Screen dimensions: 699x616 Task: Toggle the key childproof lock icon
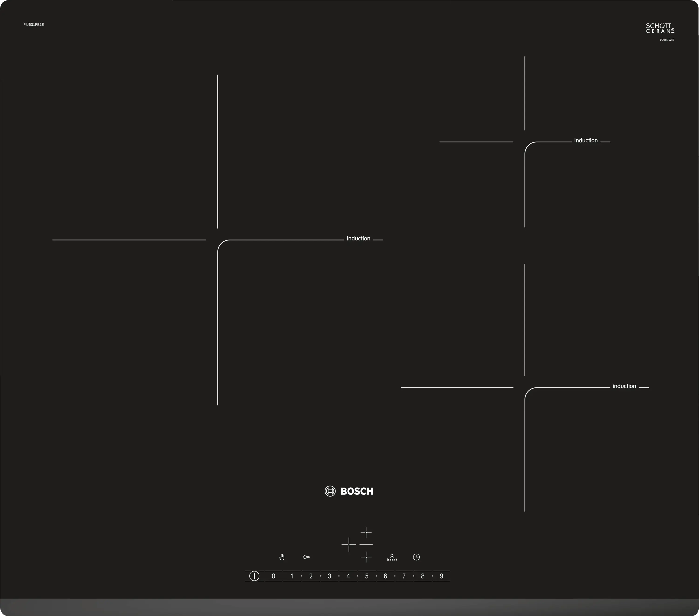pos(306,557)
